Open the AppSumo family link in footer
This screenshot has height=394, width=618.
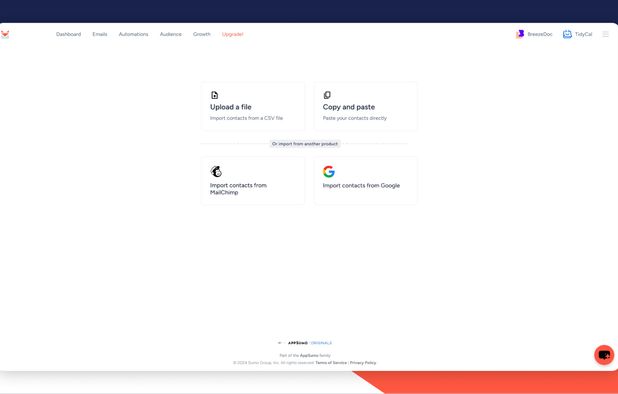coord(309,355)
